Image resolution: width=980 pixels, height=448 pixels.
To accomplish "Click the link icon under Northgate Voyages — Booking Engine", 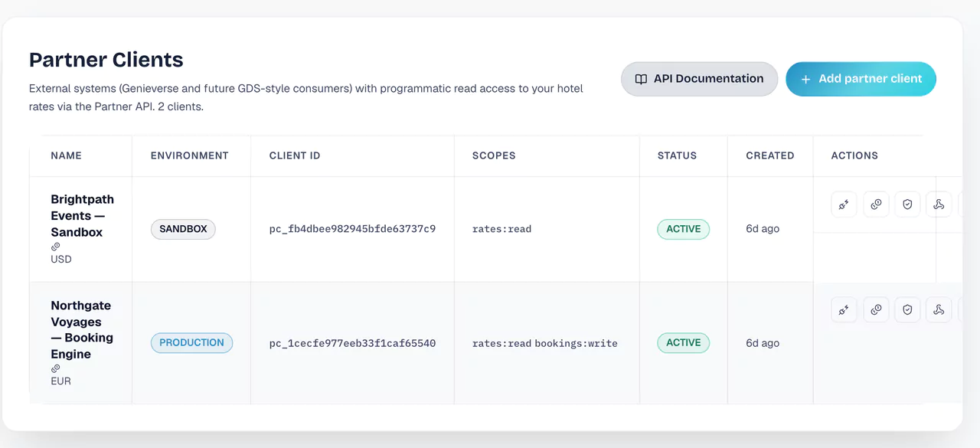I will tap(56, 368).
